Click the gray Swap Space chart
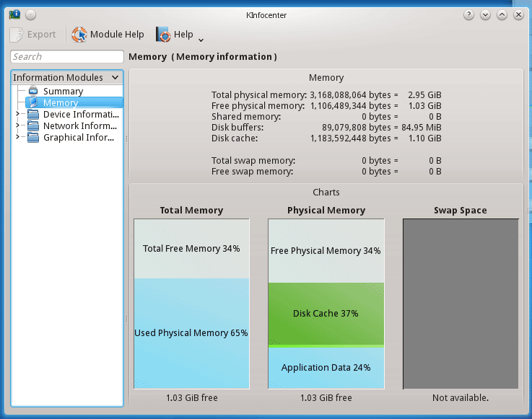 461,304
